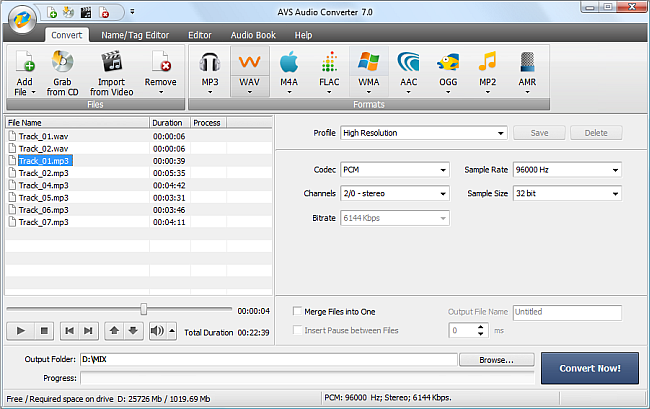Click the quick-access Import Video icon
The height and width of the screenshot is (409, 650).
86,13
